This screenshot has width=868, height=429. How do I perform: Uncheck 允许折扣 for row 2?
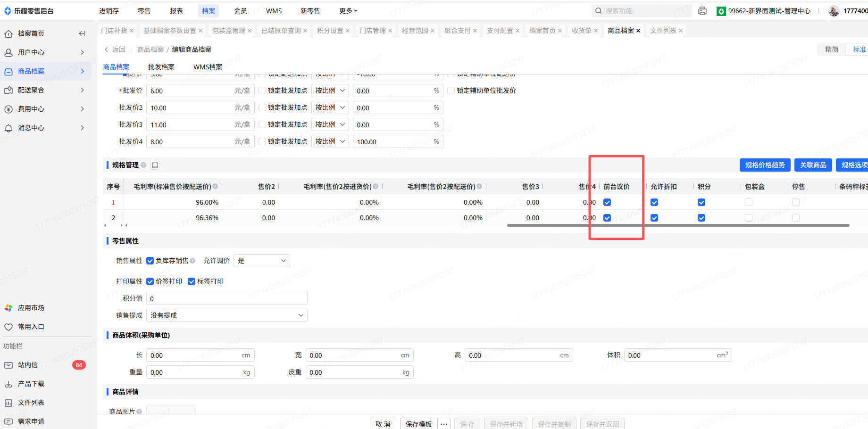[x=654, y=218]
